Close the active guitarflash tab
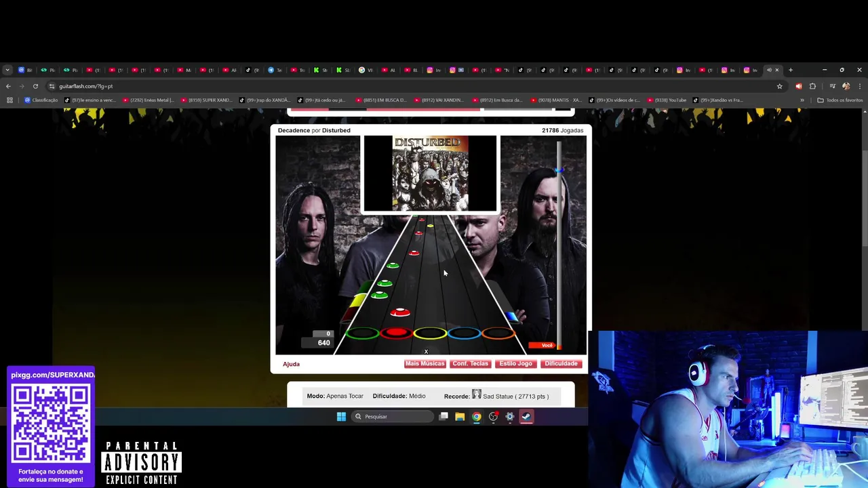The image size is (868, 488). click(x=777, y=70)
